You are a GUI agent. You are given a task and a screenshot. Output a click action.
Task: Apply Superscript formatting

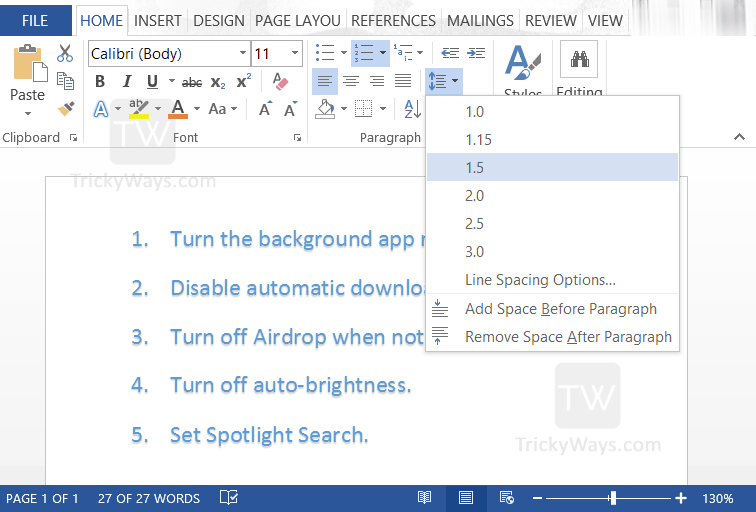[x=243, y=81]
